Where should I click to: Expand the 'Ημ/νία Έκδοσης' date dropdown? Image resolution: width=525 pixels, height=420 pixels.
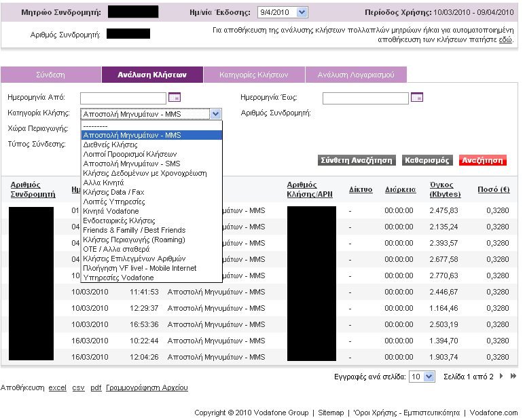click(302, 12)
